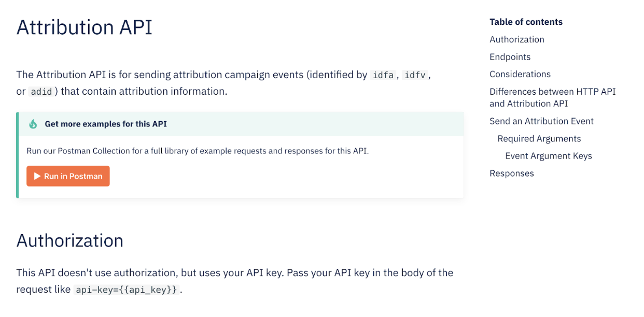Click the Attribution API page title
This screenshot has height=317, width=644.
click(x=85, y=27)
